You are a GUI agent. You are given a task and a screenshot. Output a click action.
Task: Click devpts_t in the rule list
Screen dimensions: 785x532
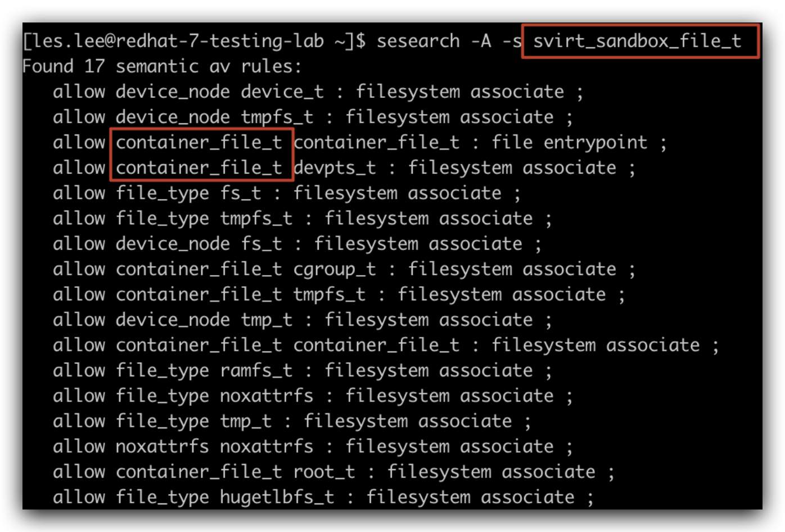pos(335,168)
